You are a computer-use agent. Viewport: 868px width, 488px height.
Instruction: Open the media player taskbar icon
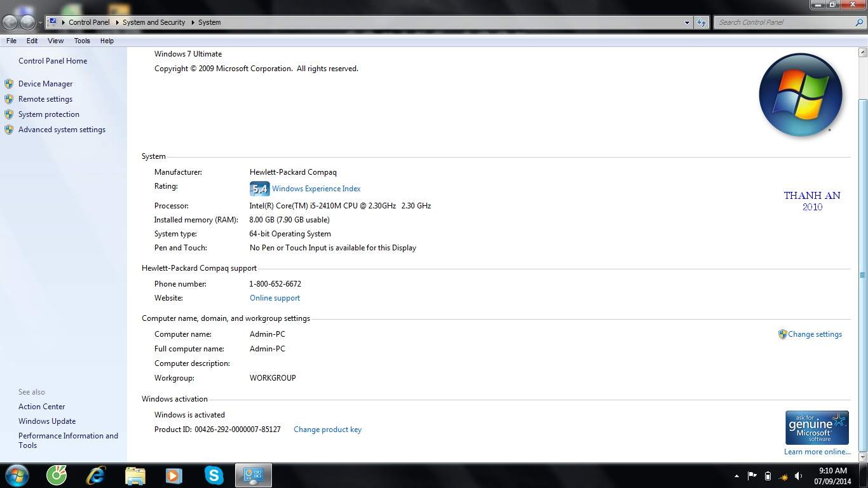coord(173,476)
